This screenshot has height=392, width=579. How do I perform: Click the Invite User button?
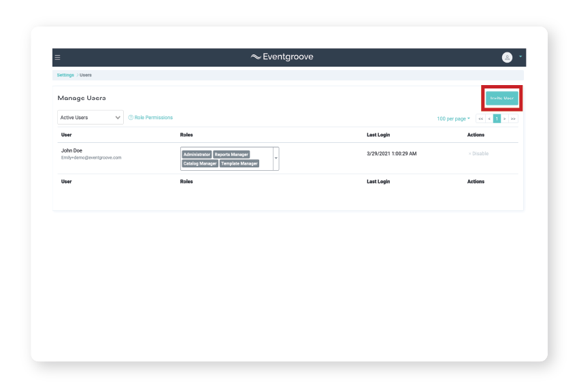[x=501, y=98]
